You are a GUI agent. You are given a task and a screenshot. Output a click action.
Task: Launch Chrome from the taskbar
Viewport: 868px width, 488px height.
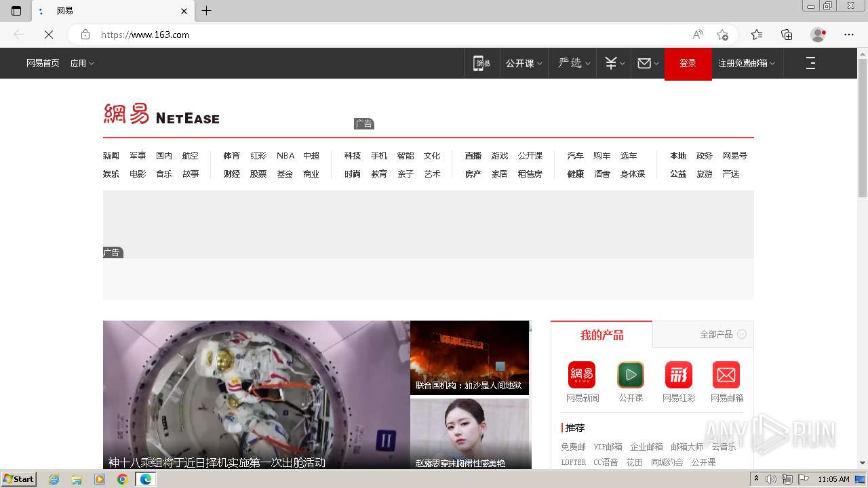coord(122,479)
